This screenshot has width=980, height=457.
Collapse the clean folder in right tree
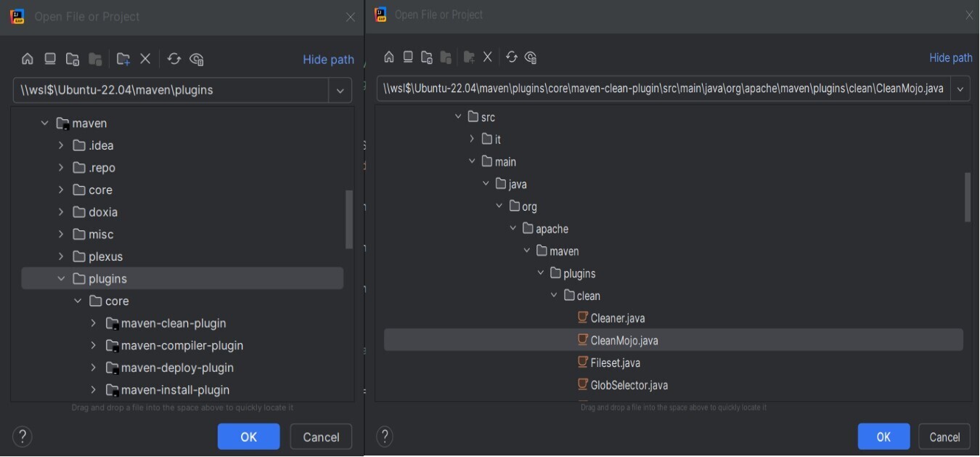tap(555, 296)
